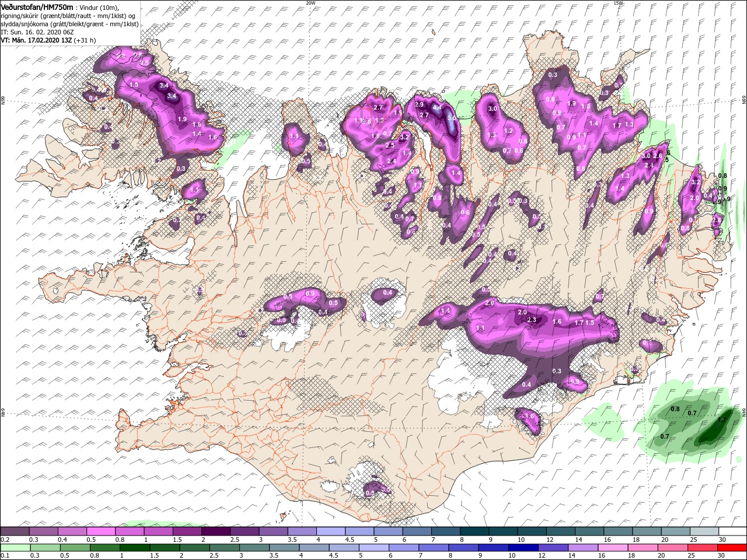Viewport: 747px width, 560px height.
Task: Click the '(+31 h)' forecast offset text
Action: 85,40
